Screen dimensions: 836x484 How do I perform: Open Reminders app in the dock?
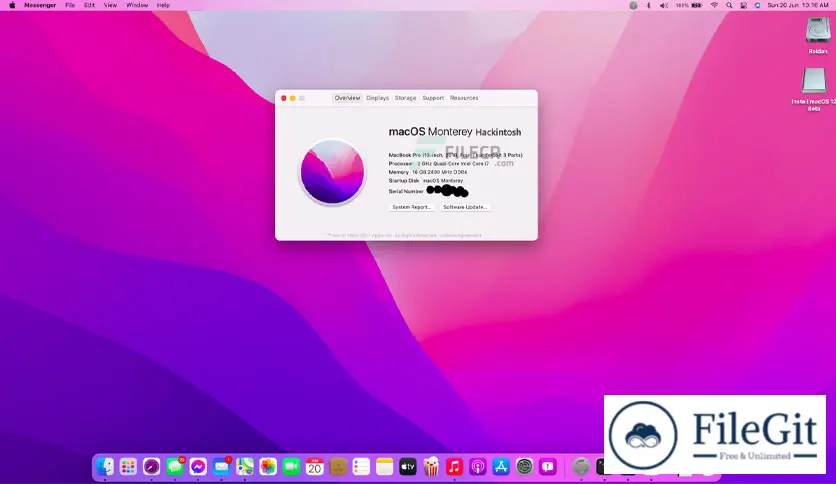coord(361,467)
